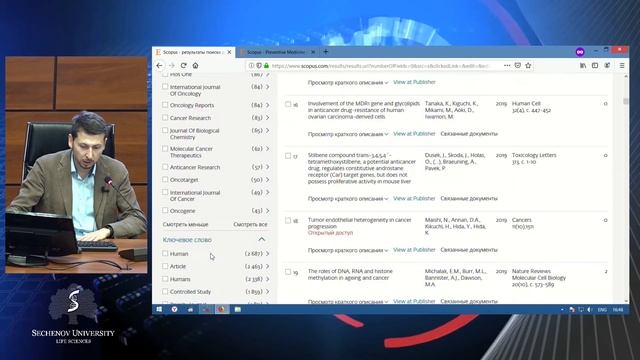Click the green padlock security icon
The image size is (640, 360).
pyautogui.click(x=266, y=65)
